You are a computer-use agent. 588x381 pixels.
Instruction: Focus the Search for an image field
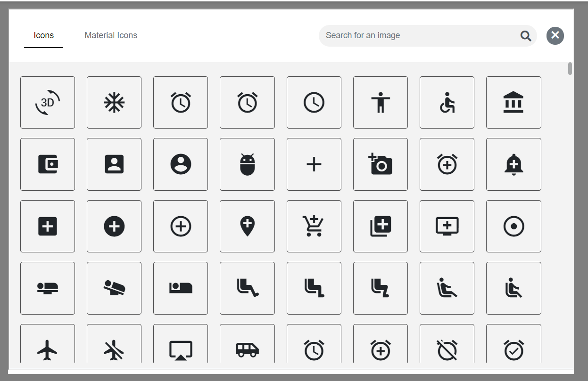tap(420, 35)
